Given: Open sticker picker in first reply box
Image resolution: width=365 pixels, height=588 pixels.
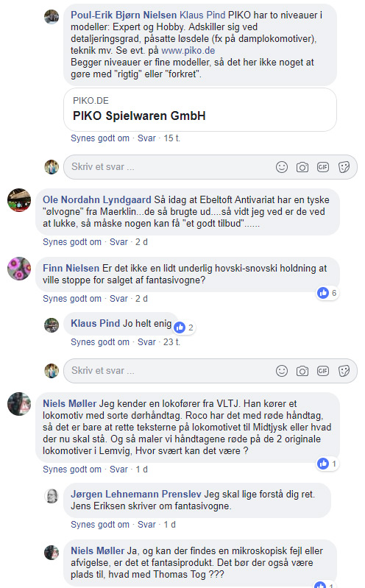Looking at the screenshot, I should point(344,167).
